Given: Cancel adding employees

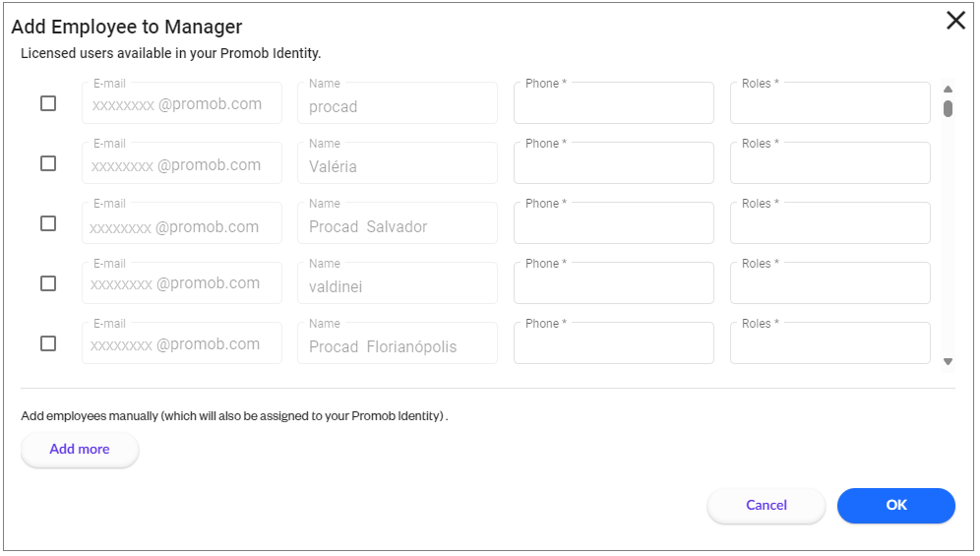Looking at the screenshot, I should pyautogui.click(x=766, y=505).
